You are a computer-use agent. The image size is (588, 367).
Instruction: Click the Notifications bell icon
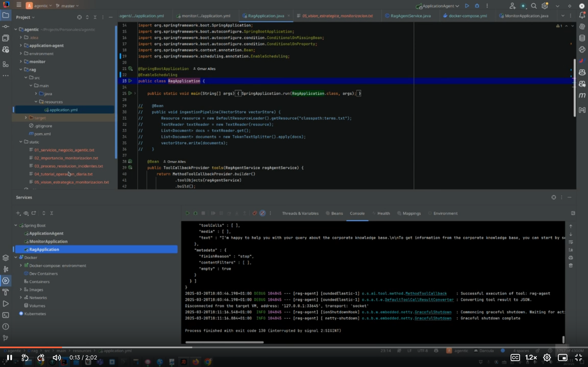pos(582,16)
